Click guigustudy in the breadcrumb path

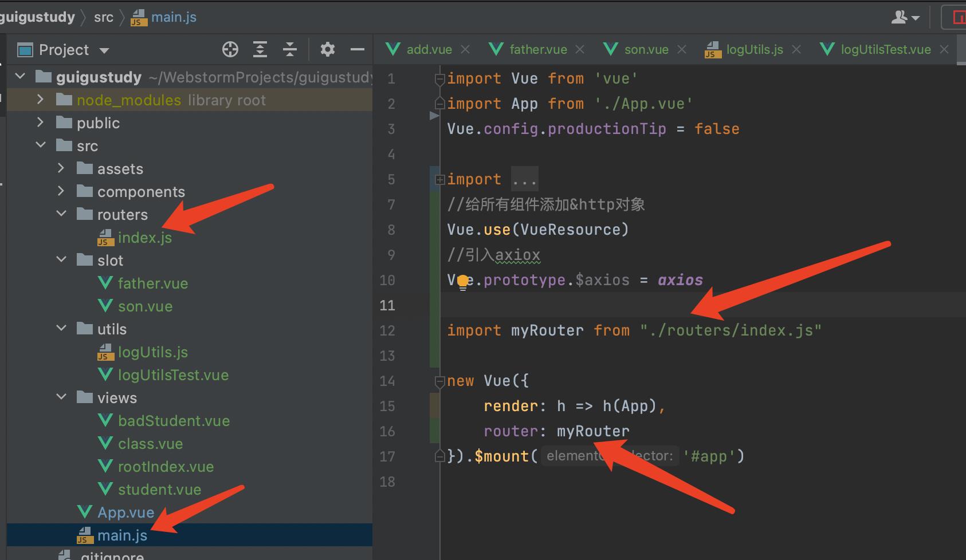click(37, 17)
